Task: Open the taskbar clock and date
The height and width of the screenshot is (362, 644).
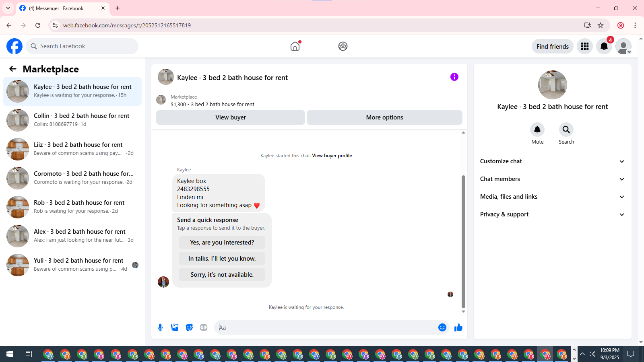Action: tap(609, 354)
